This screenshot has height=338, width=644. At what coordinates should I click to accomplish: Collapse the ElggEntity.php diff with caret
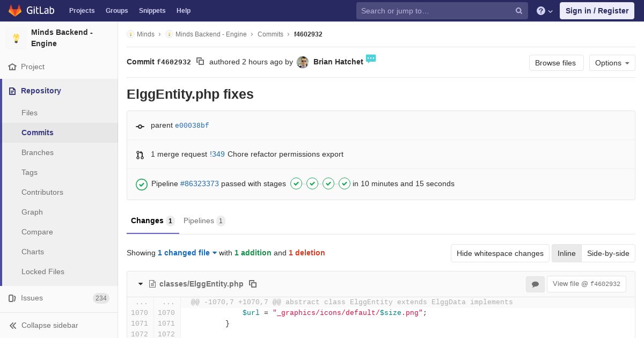(141, 284)
